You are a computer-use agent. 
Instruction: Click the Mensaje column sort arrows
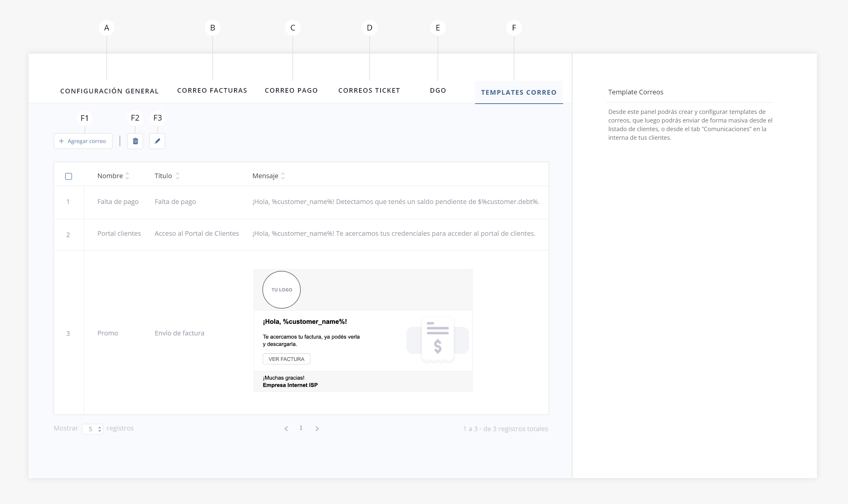point(283,176)
